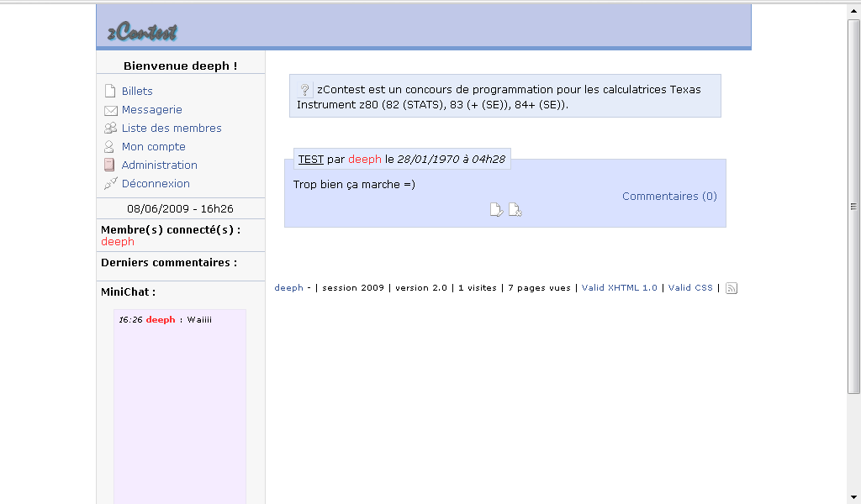Click the Valid XHTML 1.0 link

(619, 288)
